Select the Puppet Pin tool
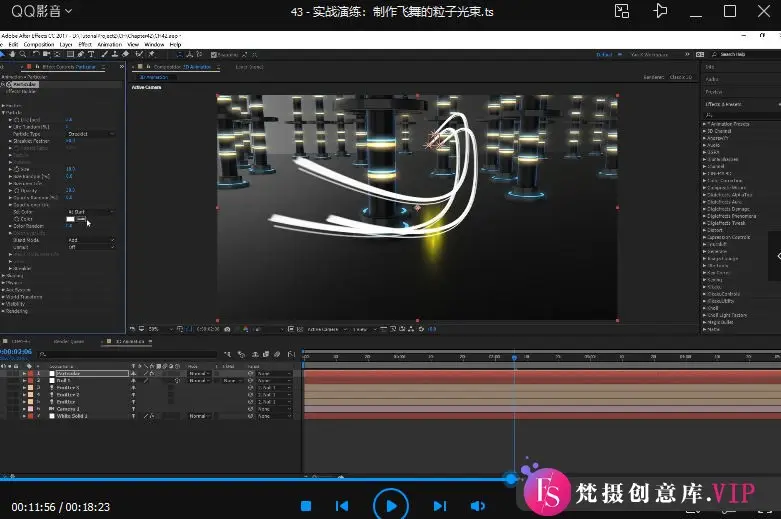The image size is (781, 519). click(152, 54)
